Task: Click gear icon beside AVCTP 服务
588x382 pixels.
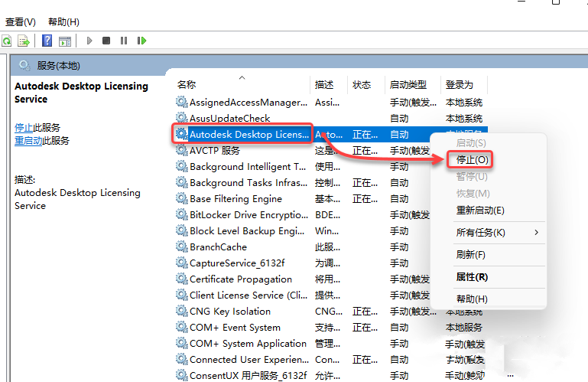Action: (182, 150)
